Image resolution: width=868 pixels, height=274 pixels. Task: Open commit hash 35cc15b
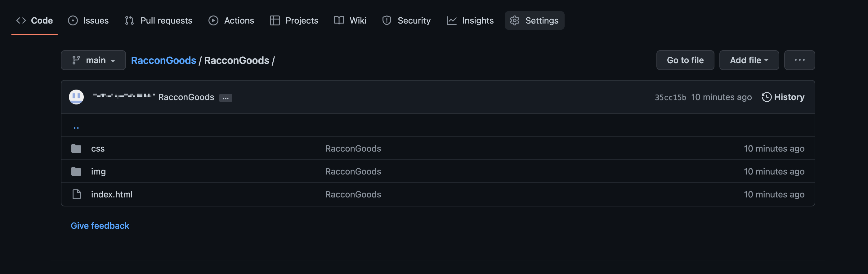[670, 97]
